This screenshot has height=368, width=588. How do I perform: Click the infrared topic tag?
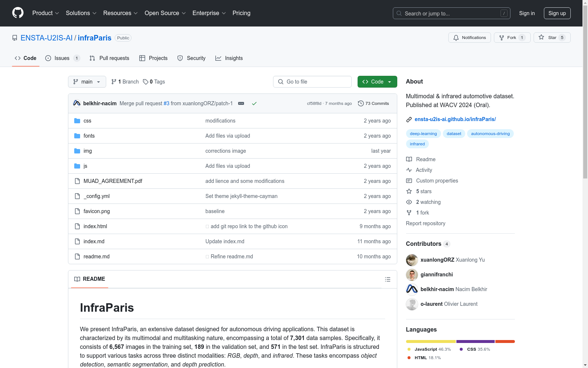point(417,144)
